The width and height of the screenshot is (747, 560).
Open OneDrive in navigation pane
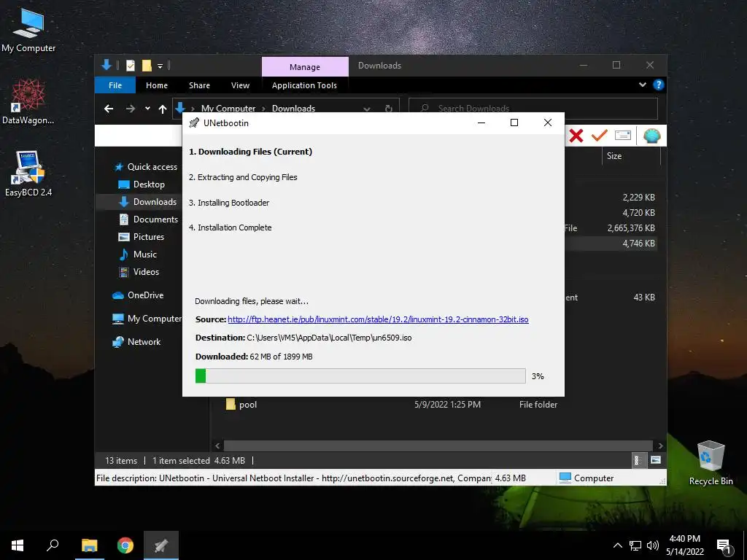pos(138,295)
